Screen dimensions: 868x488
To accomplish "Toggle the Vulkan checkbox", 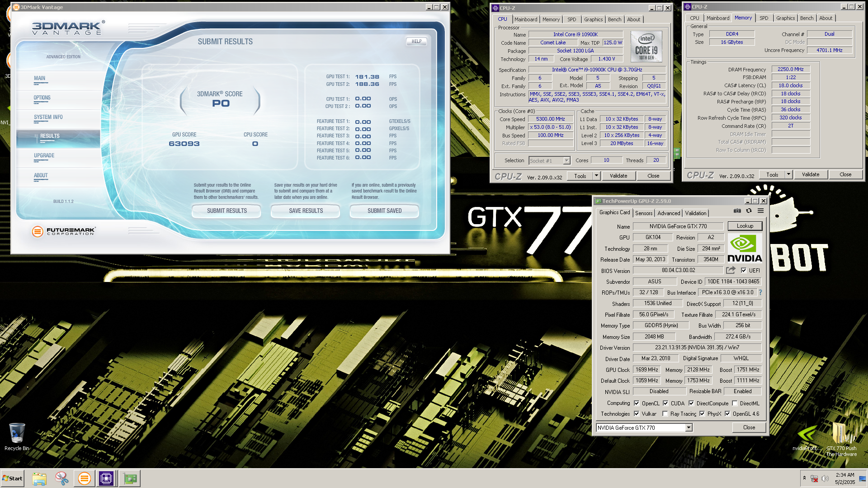I will [637, 413].
